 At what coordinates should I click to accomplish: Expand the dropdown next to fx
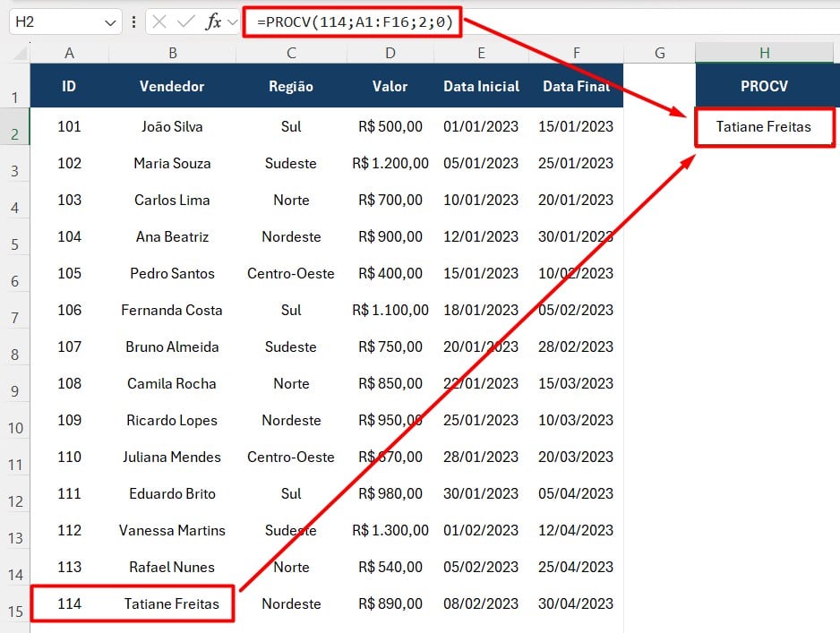point(232,22)
